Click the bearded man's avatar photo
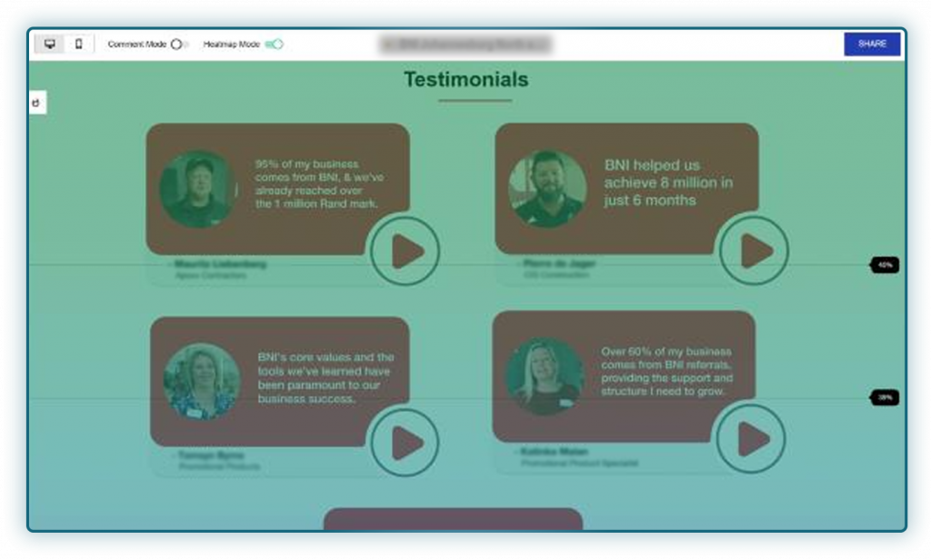The width and height of the screenshot is (931, 560). (x=547, y=189)
